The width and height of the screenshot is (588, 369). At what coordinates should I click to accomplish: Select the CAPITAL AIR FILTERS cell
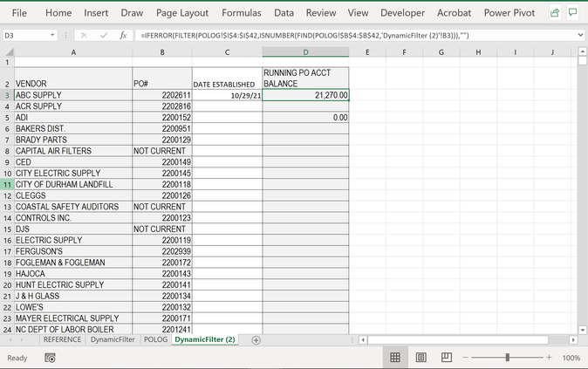pos(73,151)
